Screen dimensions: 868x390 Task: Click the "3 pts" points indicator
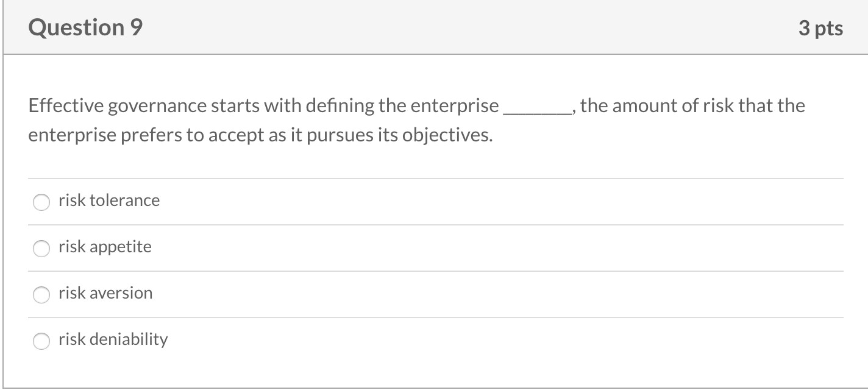[x=820, y=29]
